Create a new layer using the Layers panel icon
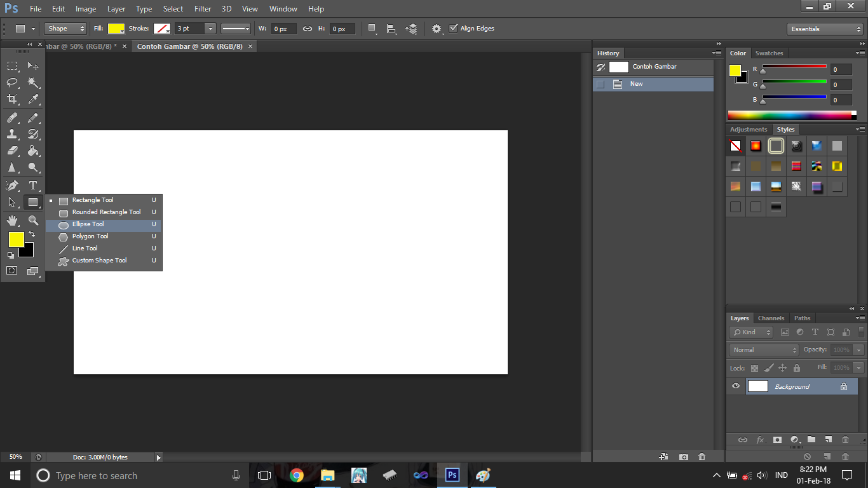The image size is (868, 488). coord(828,440)
